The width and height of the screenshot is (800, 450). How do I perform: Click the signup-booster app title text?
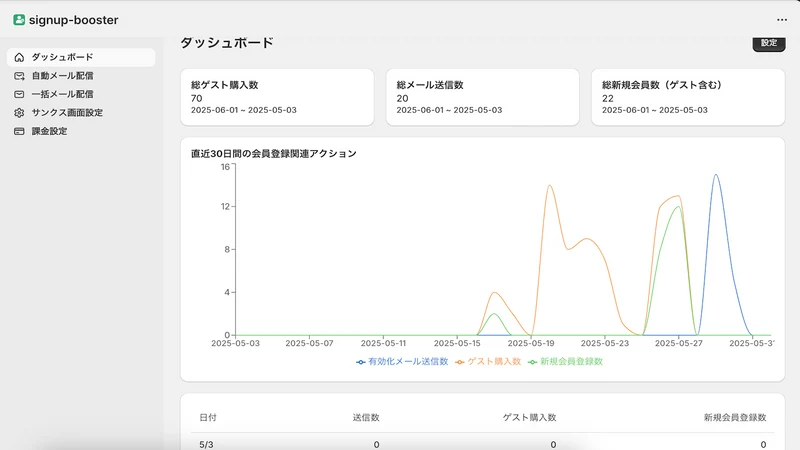(73, 20)
